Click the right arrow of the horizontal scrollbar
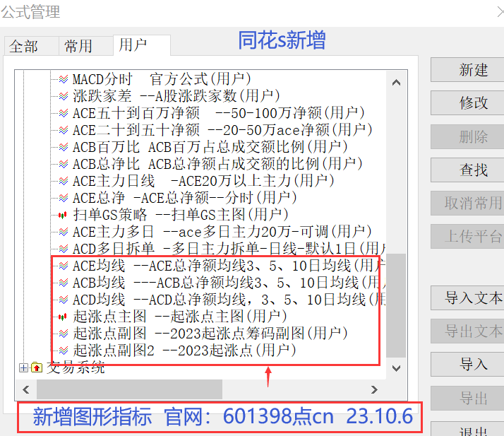 click(x=374, y=390)
